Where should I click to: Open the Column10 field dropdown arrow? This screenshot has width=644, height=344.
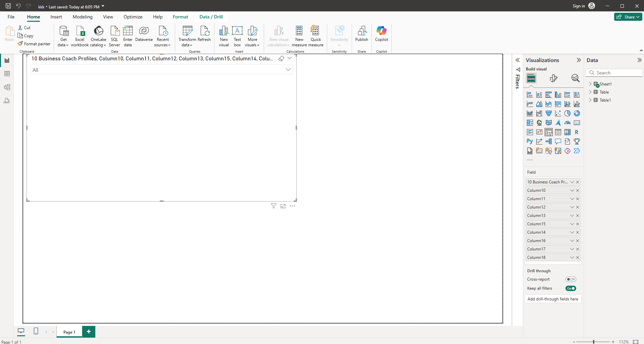572,190
